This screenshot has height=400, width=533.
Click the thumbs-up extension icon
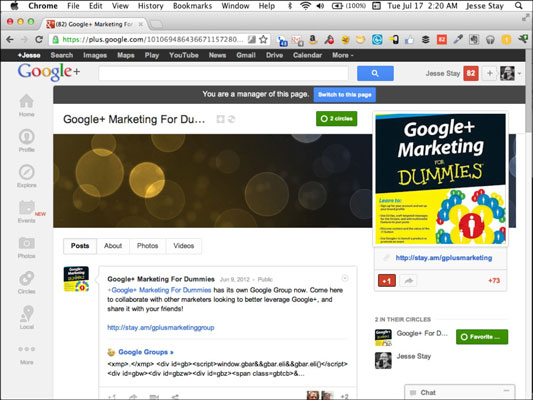pyautogui.click(x=409, y=40)
